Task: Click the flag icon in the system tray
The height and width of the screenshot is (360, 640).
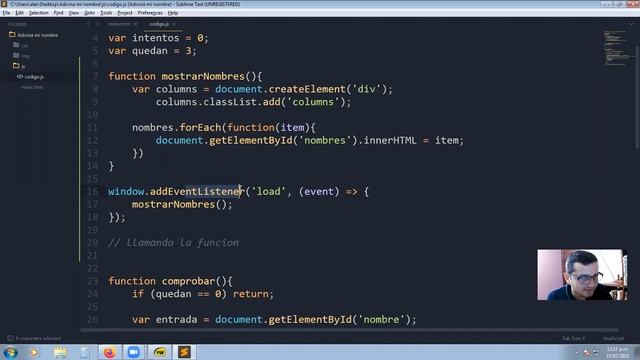Action: coord(587,353)
